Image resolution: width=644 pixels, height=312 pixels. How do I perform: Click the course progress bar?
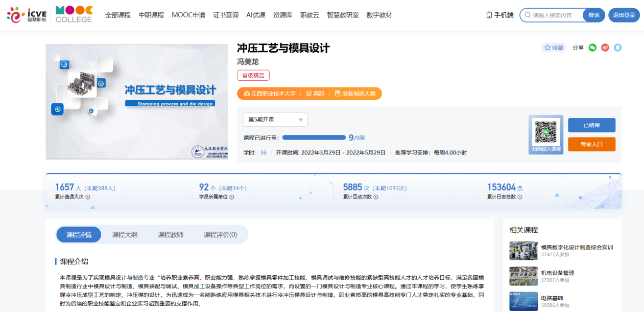click(x=314, y=138)
